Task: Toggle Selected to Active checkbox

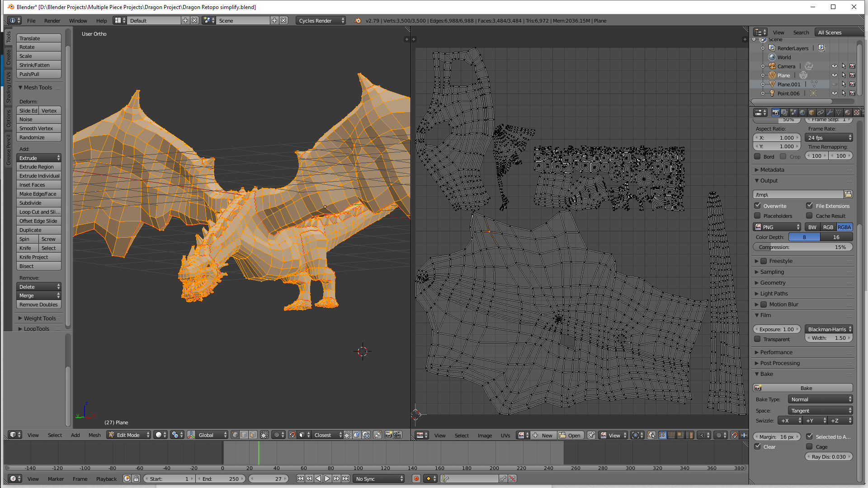Action: [809, 436]
